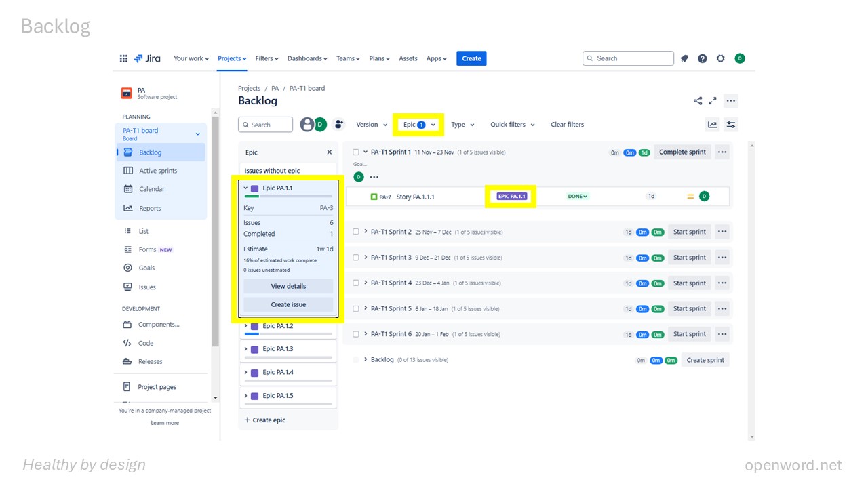The height and width of the screenshot is (488, 868).
Task: Click the Jira logo
Action: pyautogui.click(x=147, y=58)
